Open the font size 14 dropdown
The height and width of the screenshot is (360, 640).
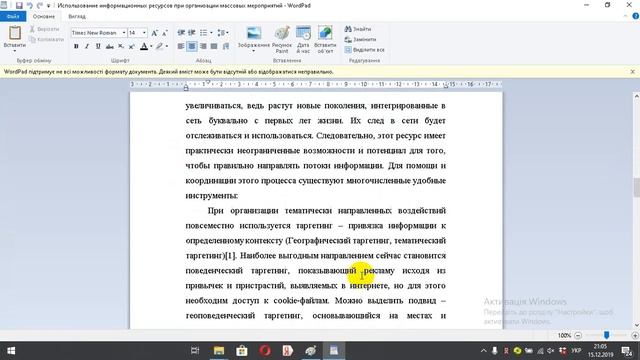pyautogui.click(x=144, y=33)
